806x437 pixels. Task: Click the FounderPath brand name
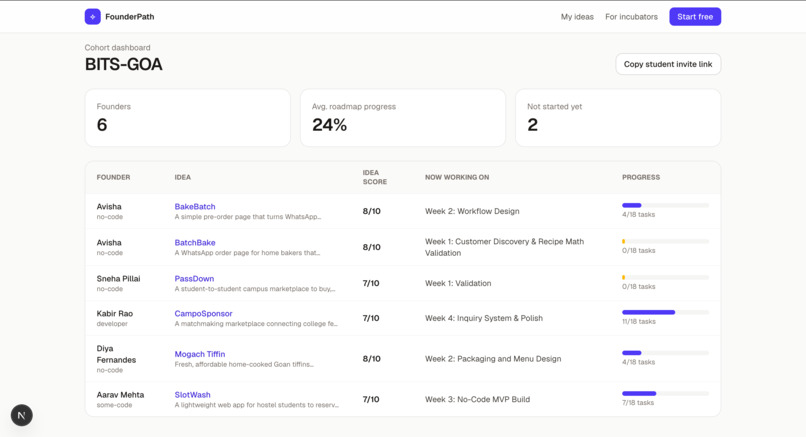[130, 16]
